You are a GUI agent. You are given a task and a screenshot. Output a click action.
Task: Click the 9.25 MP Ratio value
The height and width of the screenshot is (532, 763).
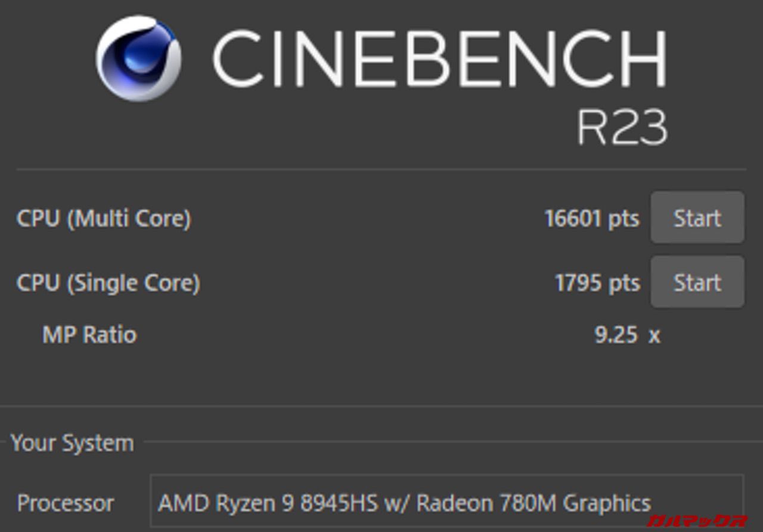pos(616,335)
